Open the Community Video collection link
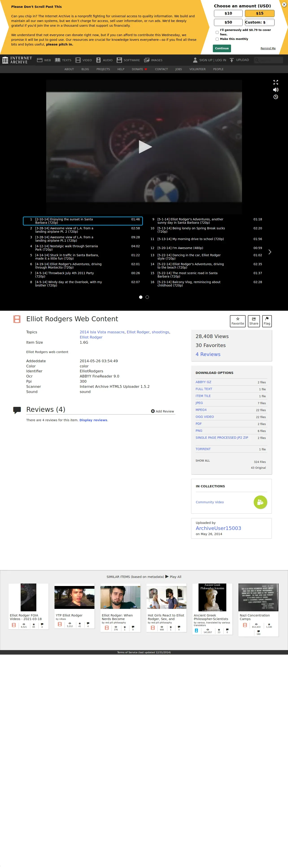Viewport: 288px width, 868px height. 210,502
